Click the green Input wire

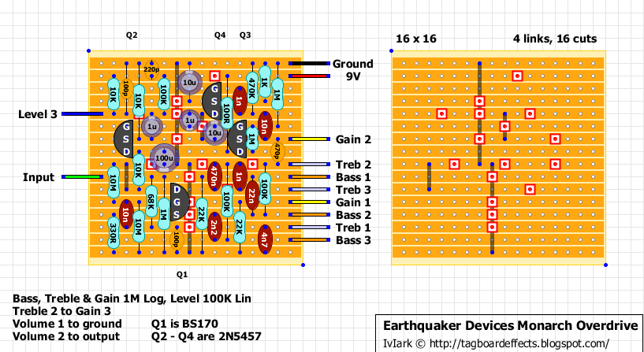pos(83,177)
